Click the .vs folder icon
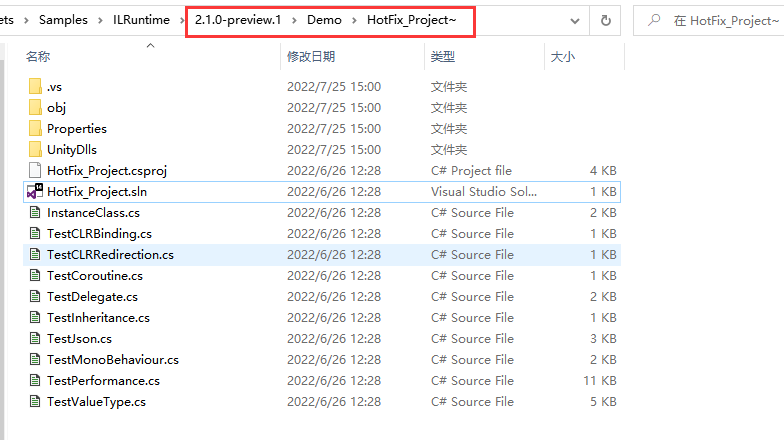Image resolution: width=784 pixels, height=440 pixels. (35, 86)
